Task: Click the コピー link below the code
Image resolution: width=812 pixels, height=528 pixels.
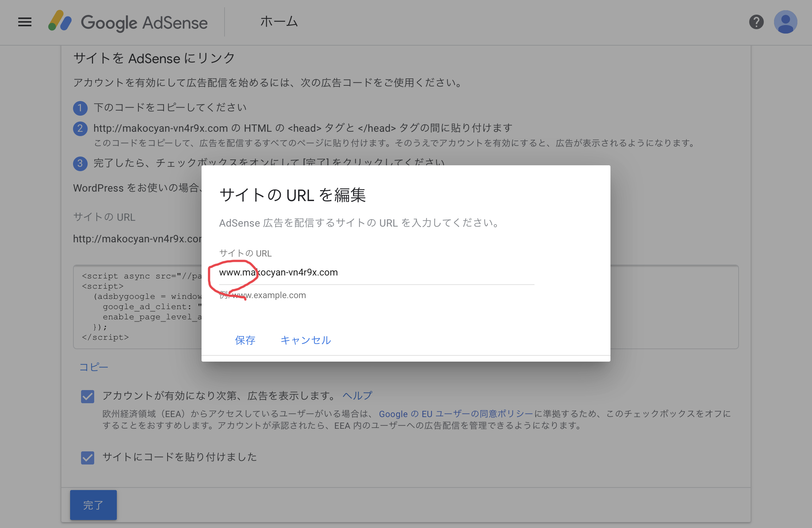Action: (94, 367)
